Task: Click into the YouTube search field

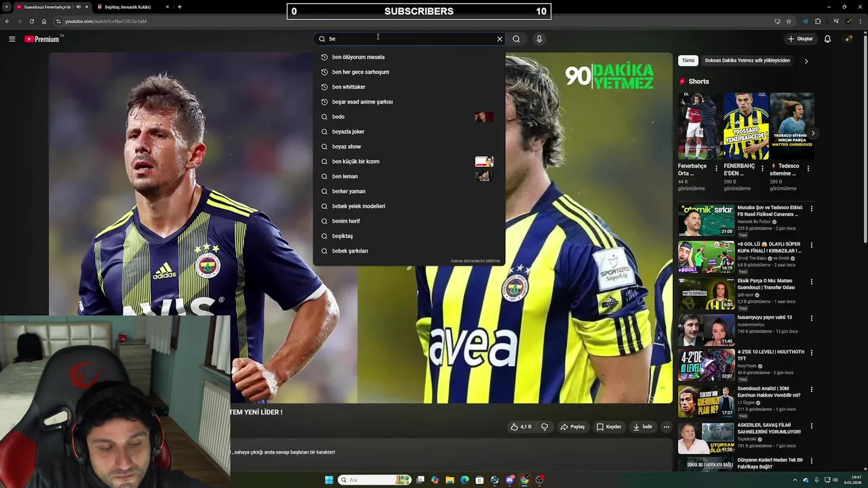Action: tap(410, 39)
